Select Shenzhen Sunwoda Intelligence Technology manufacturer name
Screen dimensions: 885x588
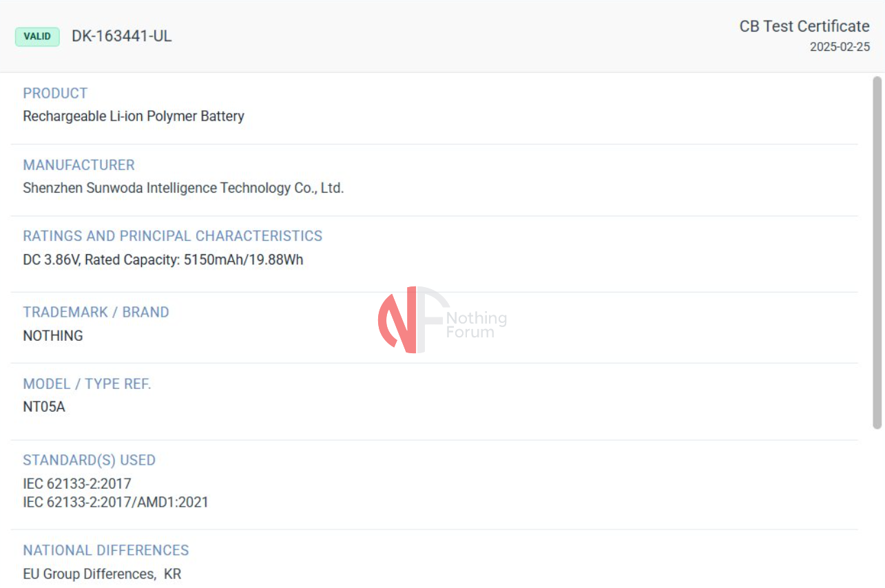point(183,188)
